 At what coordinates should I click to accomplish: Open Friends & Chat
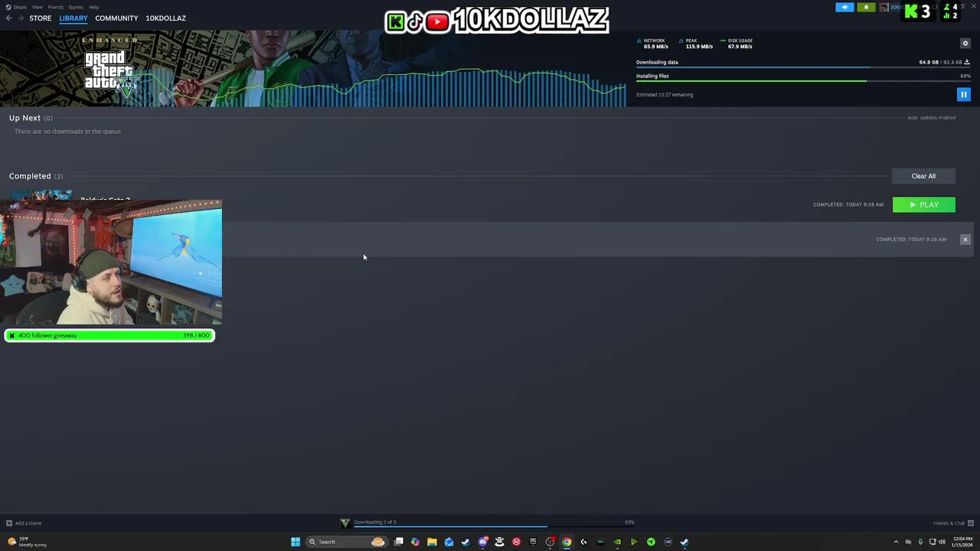click(949, 523)
